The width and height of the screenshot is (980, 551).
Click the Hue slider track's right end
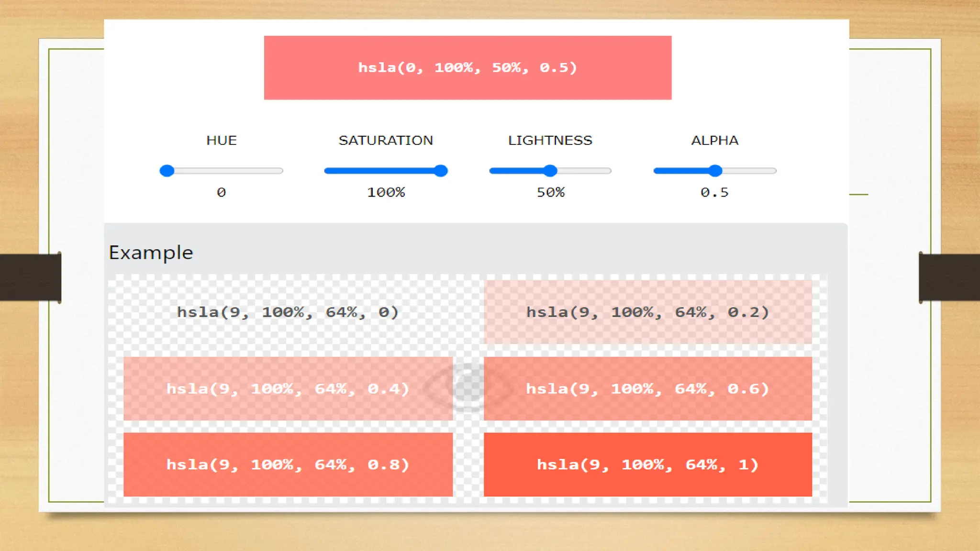tap(279, 171)
